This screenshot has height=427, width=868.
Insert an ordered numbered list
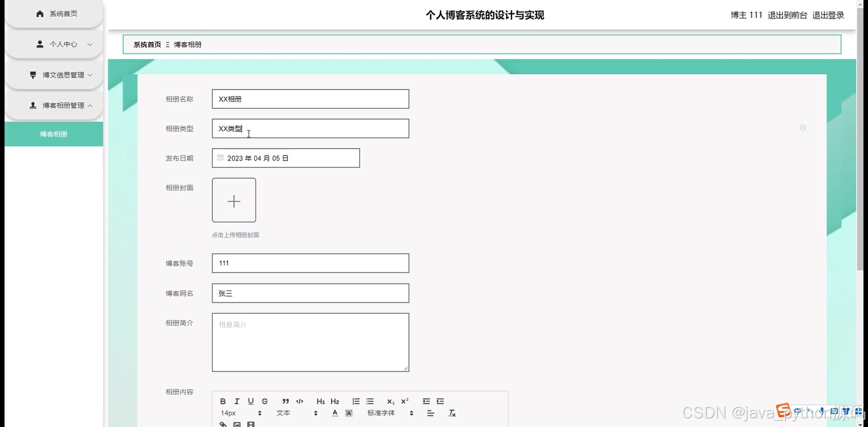click(356, 401)
